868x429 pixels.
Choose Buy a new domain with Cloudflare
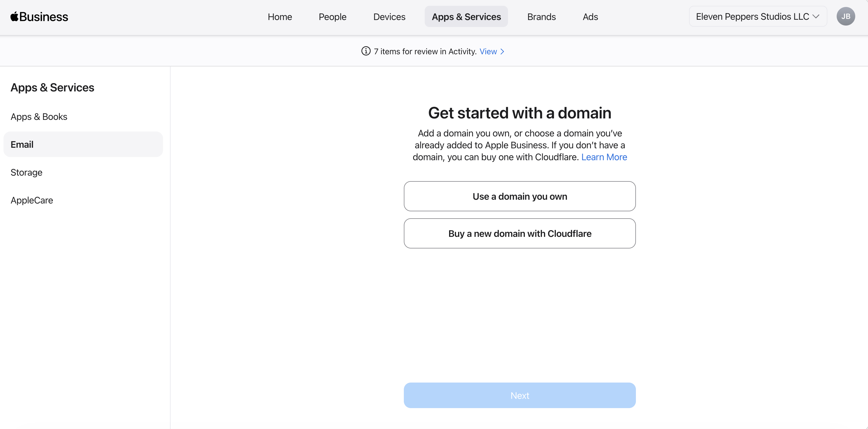(x=520, y=233)
